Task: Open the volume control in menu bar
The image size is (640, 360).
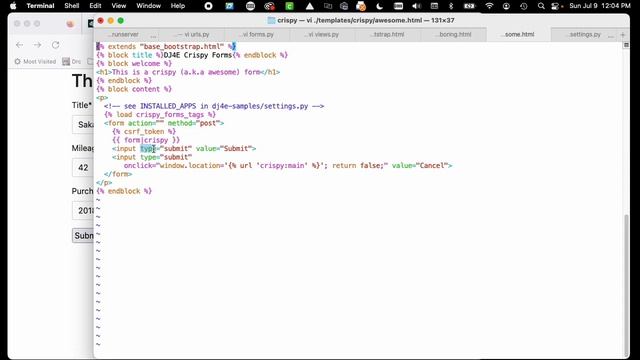Action: pos(416,6)
